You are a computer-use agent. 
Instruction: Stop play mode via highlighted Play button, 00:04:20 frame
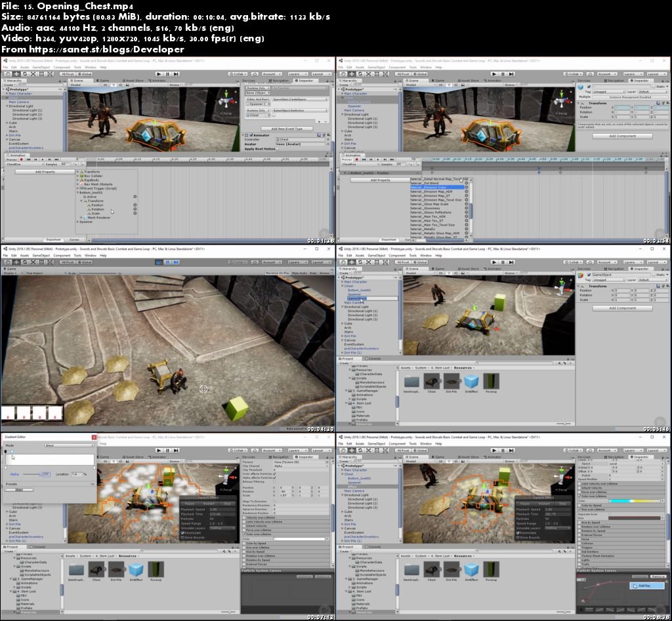[159, 262]
